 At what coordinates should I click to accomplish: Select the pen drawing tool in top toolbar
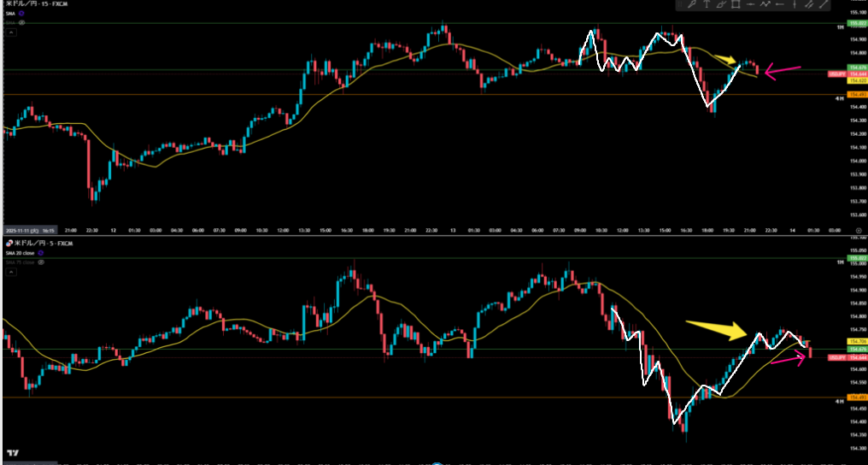coord(692,5)
